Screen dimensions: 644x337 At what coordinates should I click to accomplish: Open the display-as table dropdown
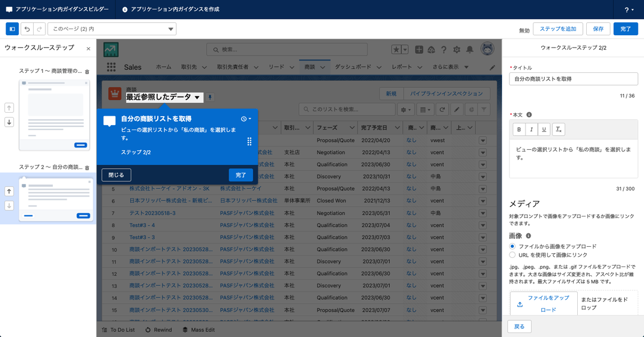tap(425, 109)
